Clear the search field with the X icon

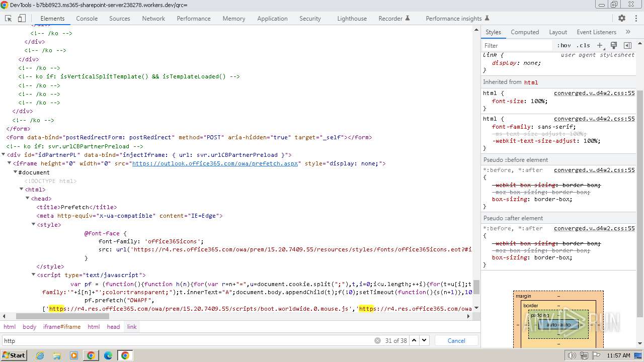tap(377, 340)
